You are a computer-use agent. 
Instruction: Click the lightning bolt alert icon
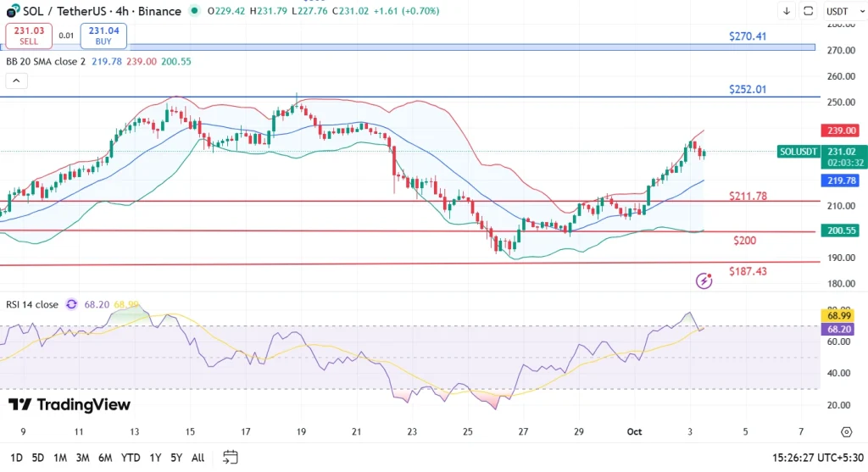(704, 280)
